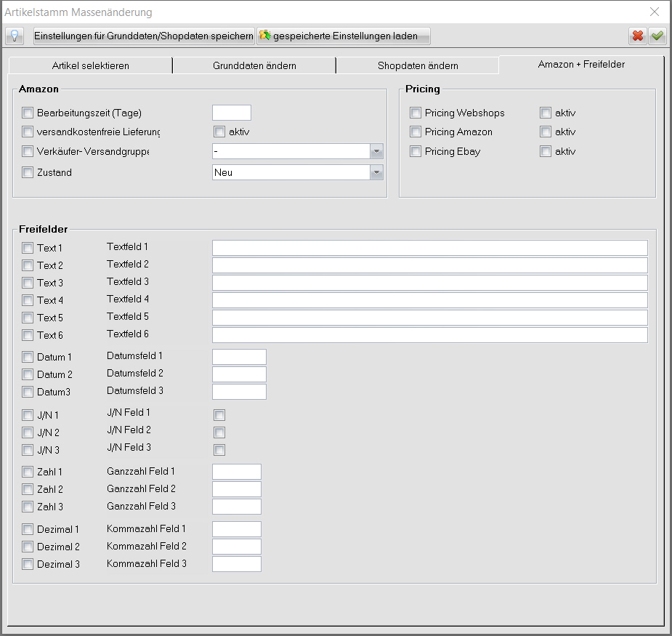Enable the Zahl 3 checkbox
Image resolution: width=672 pixels, height=636 pixels.
[x=28, y=507]
